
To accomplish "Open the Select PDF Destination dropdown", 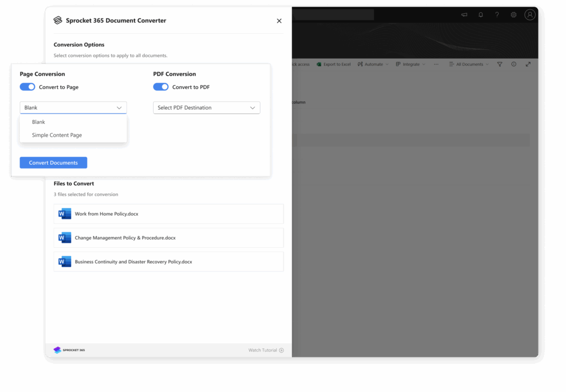I will [207, 108].
